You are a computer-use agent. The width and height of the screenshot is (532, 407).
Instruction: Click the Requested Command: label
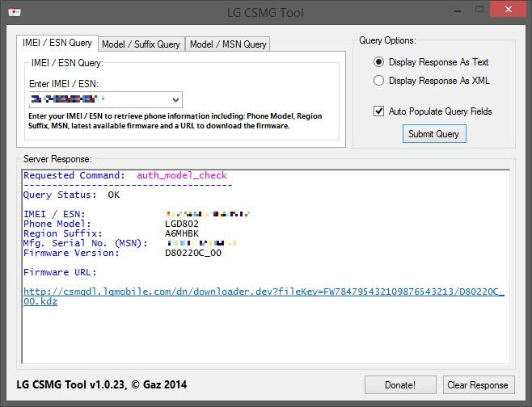pos(74,175)
